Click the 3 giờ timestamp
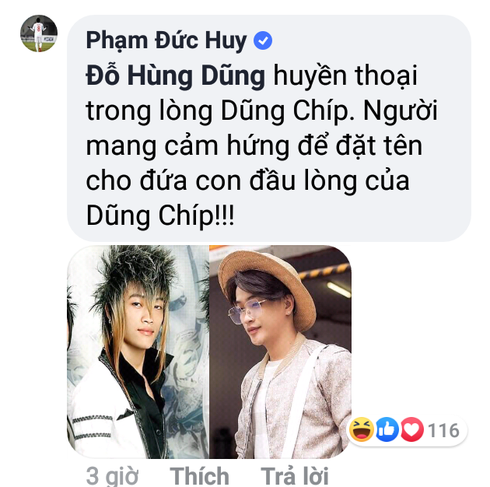The width and height of the screenshot is (490, 487). (x=112, y=476)
